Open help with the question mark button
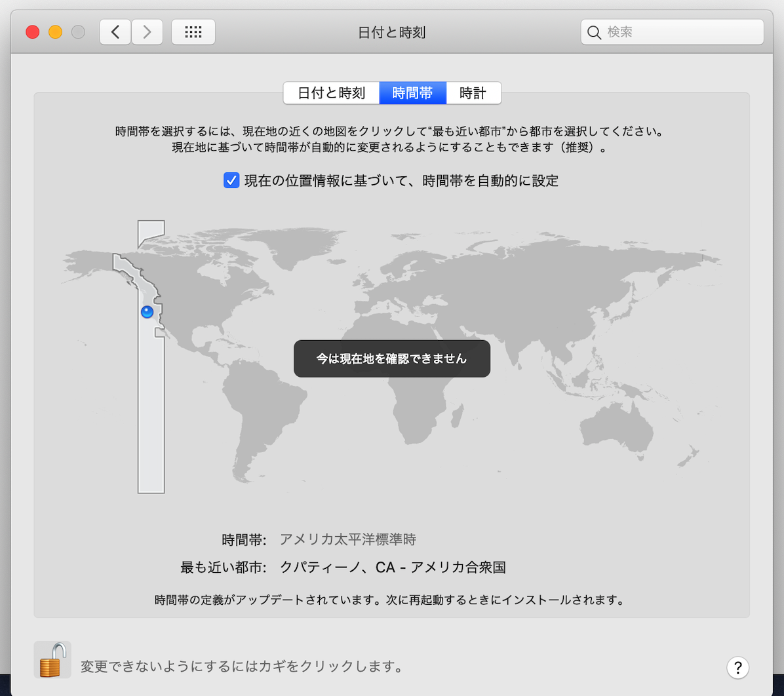The width and height of the screenshot is (784, 696). pos(737,667)
